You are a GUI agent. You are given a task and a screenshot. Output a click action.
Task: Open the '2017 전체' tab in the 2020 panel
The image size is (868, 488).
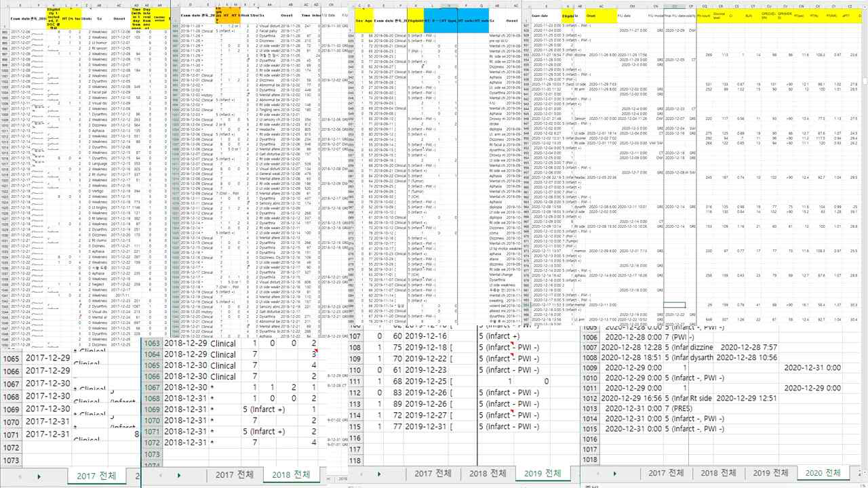(667, 472)
